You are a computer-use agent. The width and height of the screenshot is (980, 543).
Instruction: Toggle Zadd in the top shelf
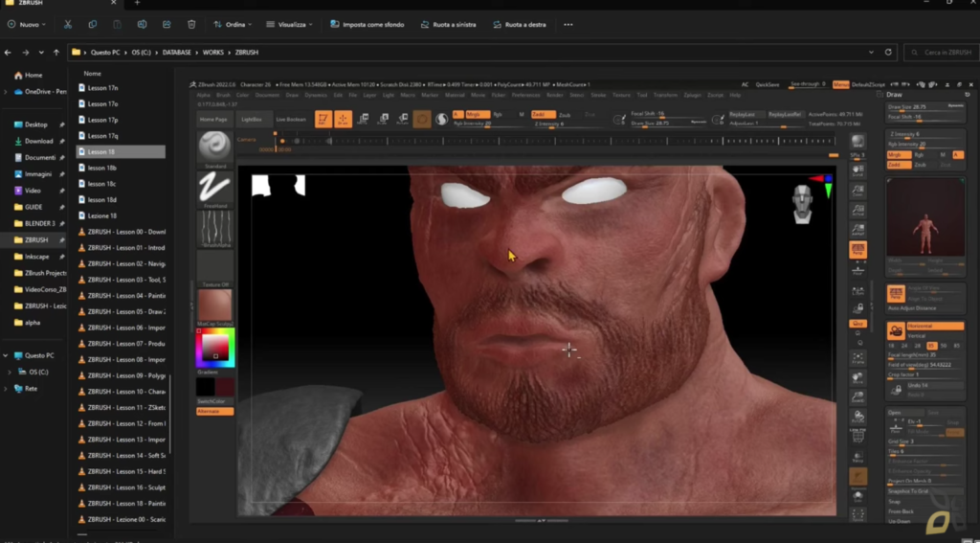click(544, 115)
